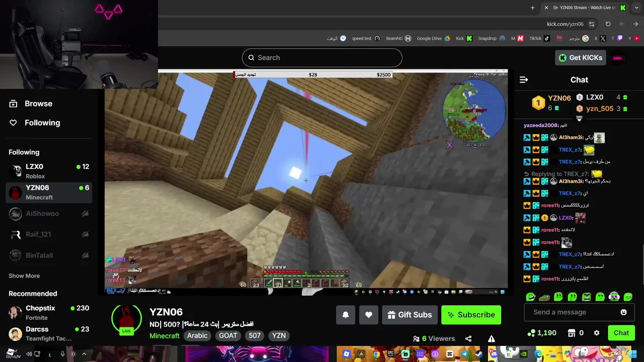Viewport: 644px width, 362px height.
Task: Insert the last green emote in quick bar
Action: tap(628, 297)
